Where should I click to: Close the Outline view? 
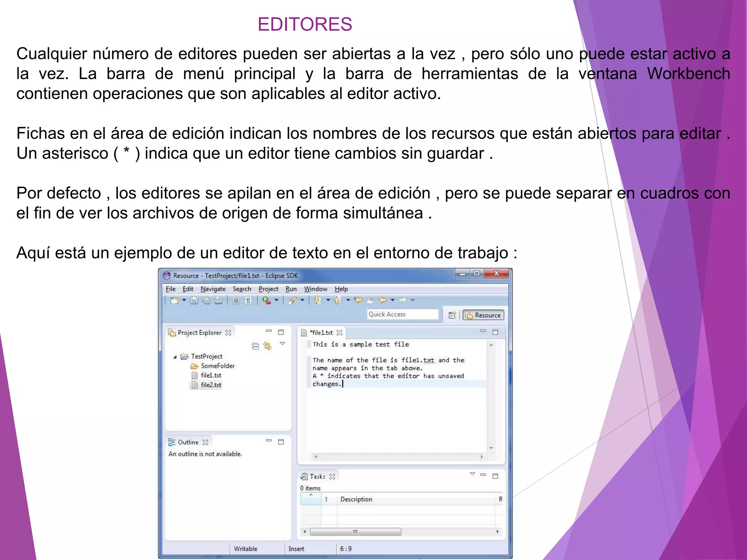pyautogui.click(x=205, y=442)
